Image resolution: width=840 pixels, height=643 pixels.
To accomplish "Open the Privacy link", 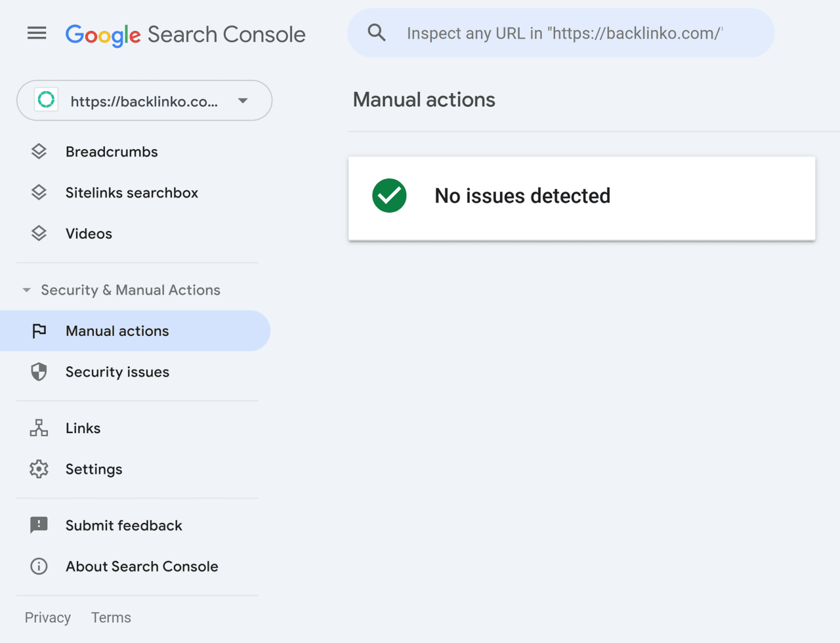I will tap(48, 617).
